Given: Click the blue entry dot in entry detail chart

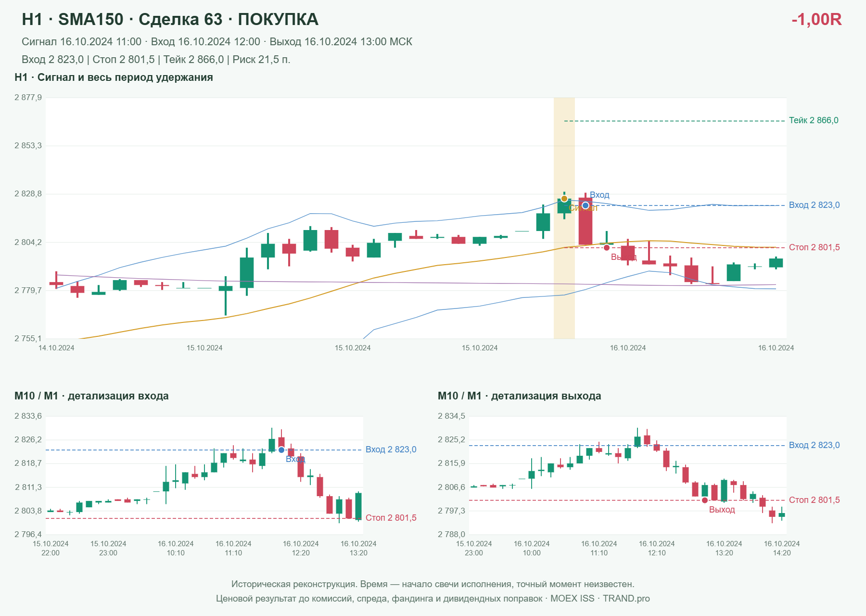Looking at the screenshot, I should click(281, 450).
